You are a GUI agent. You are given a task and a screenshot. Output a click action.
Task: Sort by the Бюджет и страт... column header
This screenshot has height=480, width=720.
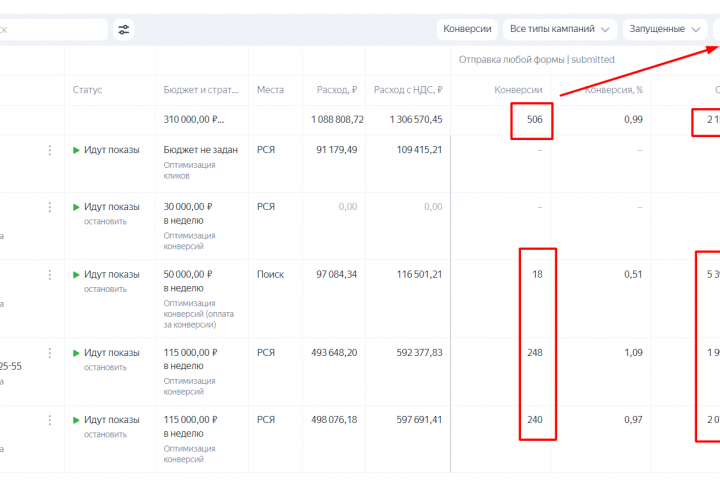click(201, 90)
